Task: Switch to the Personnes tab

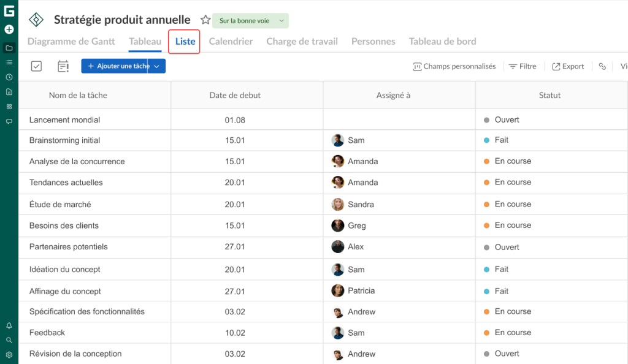Action: coord(373,41)
